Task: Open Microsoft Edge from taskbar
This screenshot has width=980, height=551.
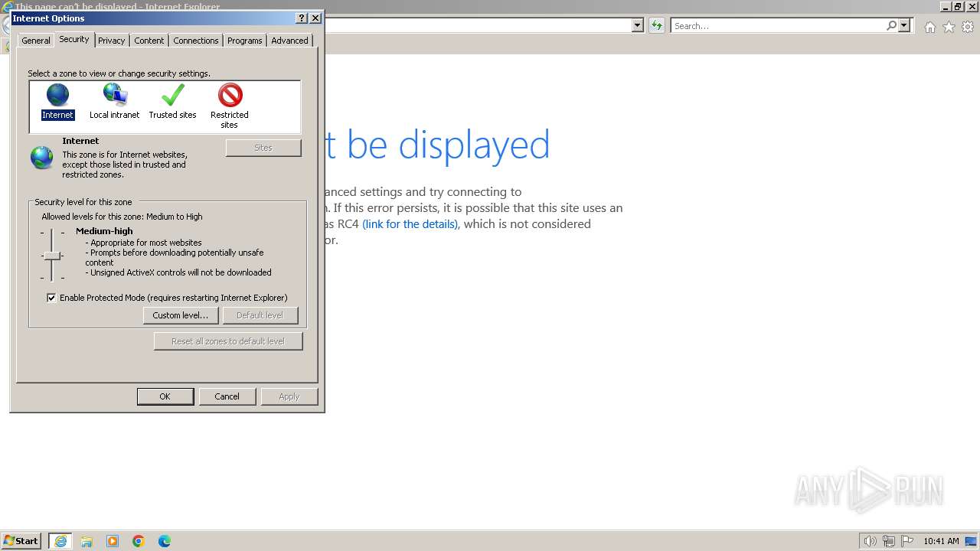Action: [x=165, y=541]
